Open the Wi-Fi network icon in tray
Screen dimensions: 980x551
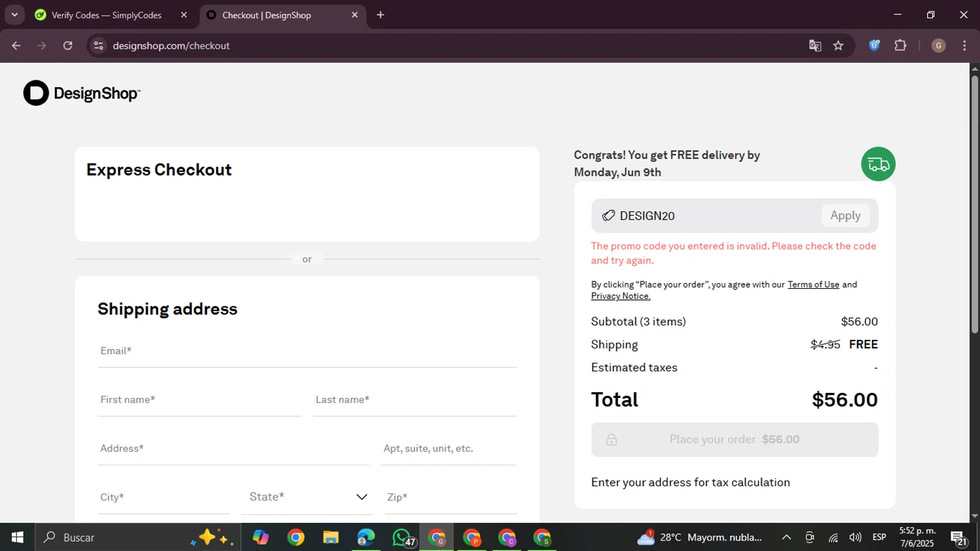(833, 537)
